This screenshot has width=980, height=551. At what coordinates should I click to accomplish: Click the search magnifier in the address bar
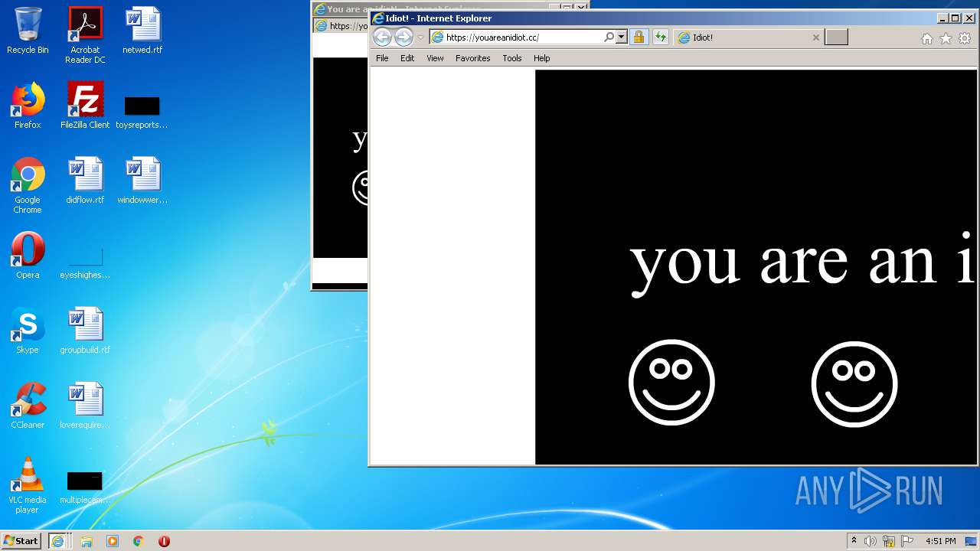[x=609, y=37]
